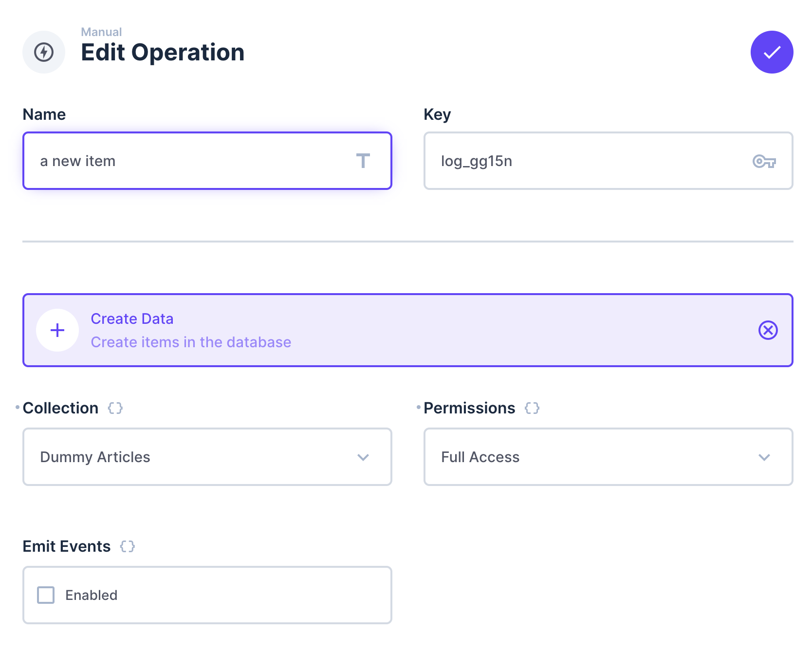
Task: Deselect Create Data using the circled X icon
Action: tap(768, 330)
